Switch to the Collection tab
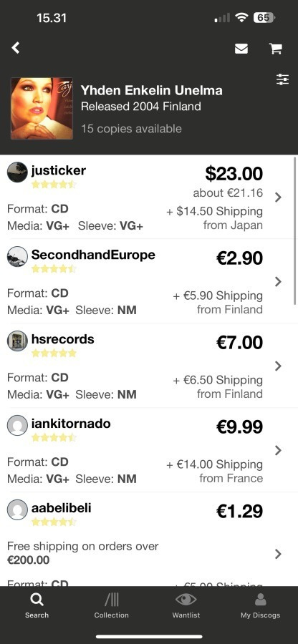The image size is (298, 644). point(111,606)
